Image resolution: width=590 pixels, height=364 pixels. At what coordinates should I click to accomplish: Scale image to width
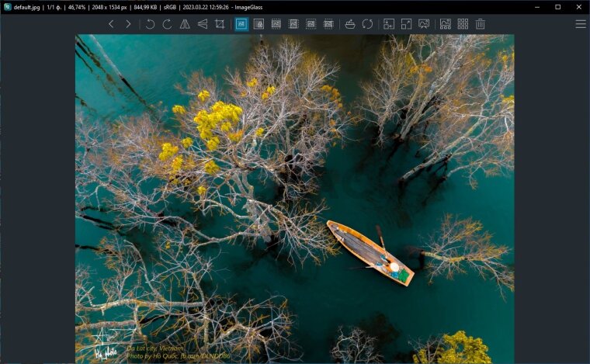pos(276,24)
